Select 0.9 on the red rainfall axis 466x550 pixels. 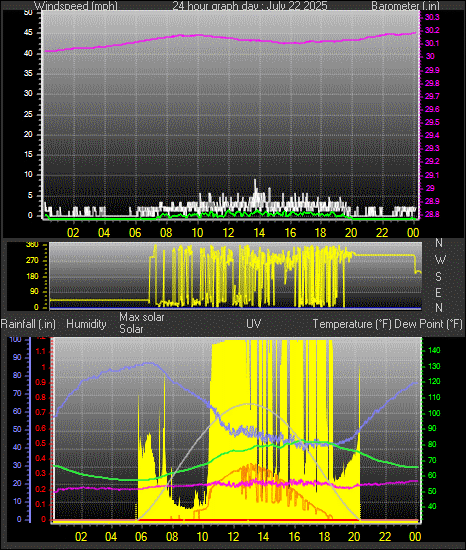(x=41, y=382)
